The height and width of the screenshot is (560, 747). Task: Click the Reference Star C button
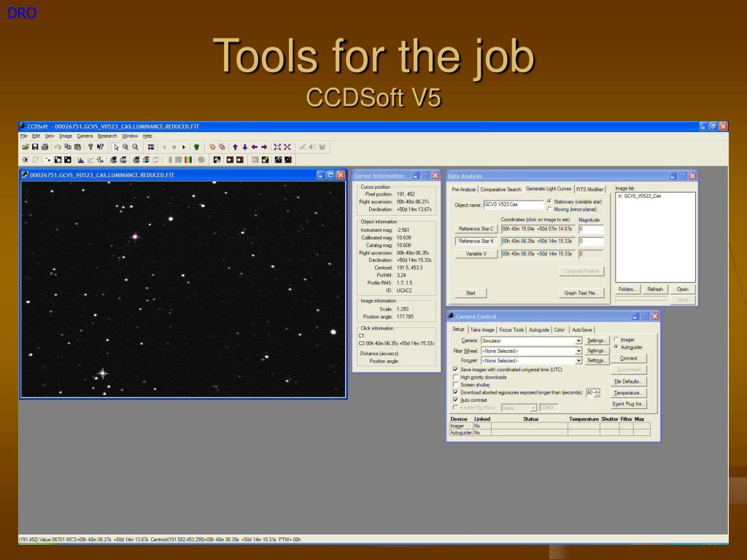[476, 229]
